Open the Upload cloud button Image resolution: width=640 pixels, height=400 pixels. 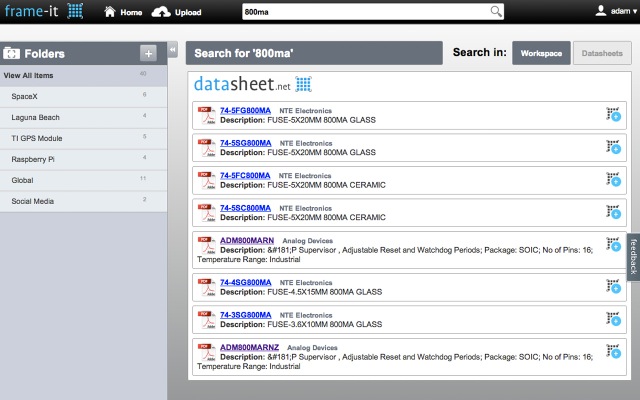pyautogui.click(x=176, y=12)
